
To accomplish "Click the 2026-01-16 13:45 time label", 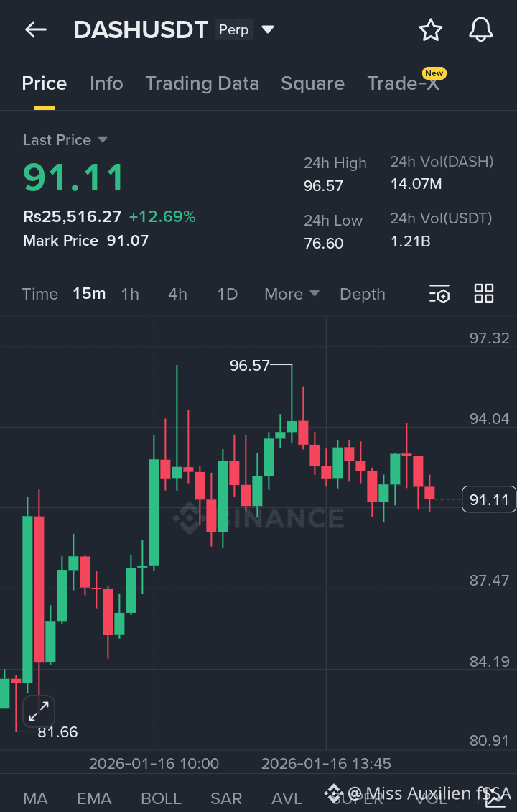I will tap(326, 763).
